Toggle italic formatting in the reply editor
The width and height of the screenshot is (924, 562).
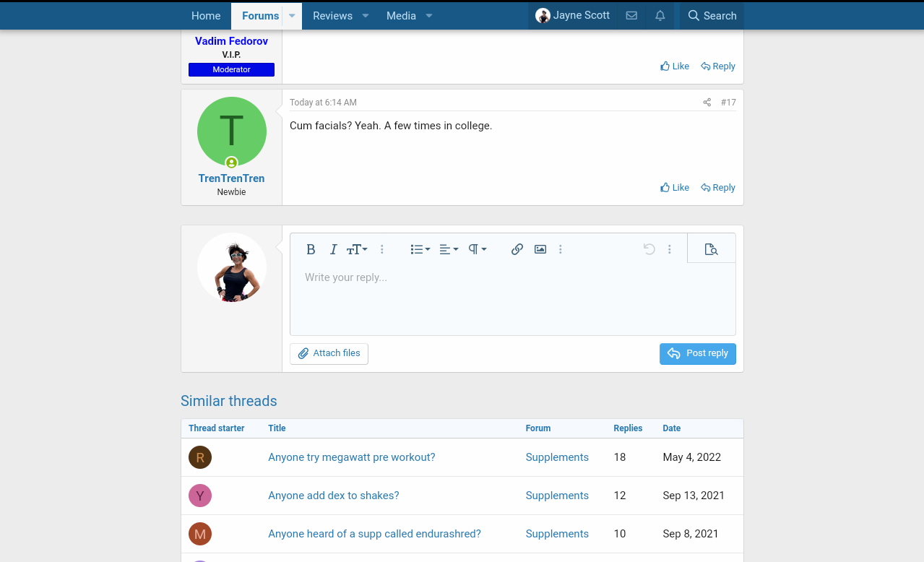point(333,249)
